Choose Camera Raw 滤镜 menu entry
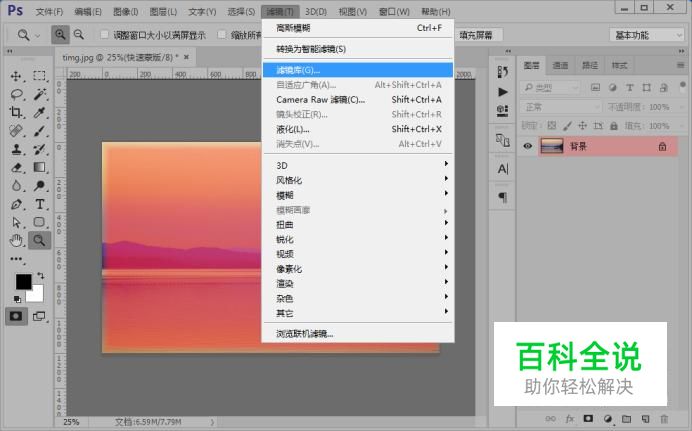Screen dimensions: 692x431 358,100
